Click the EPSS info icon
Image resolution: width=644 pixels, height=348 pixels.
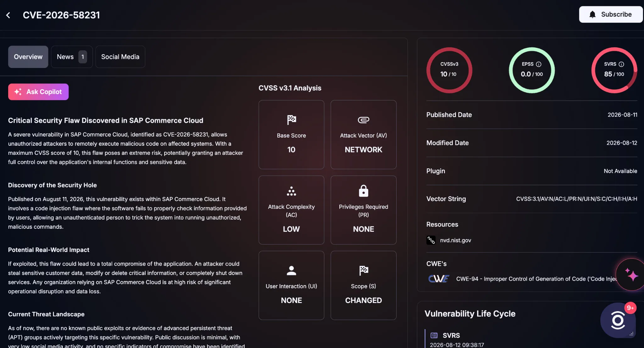(x=539, y=64)
